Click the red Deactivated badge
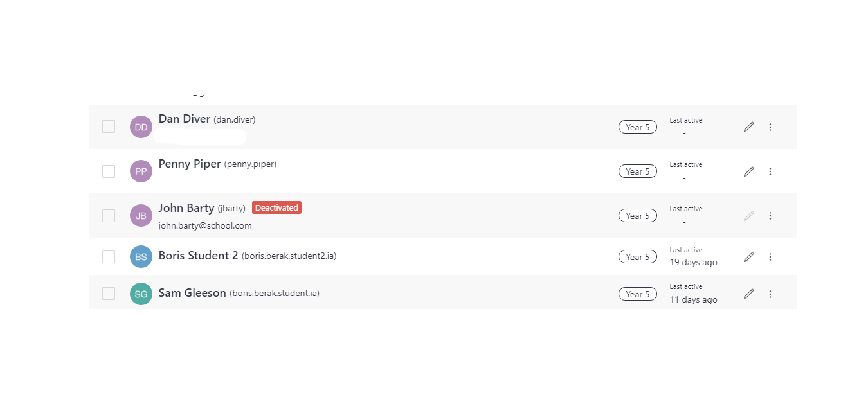Screen dimensions: 868x404 pyautogui.click(x=276, y=207)
